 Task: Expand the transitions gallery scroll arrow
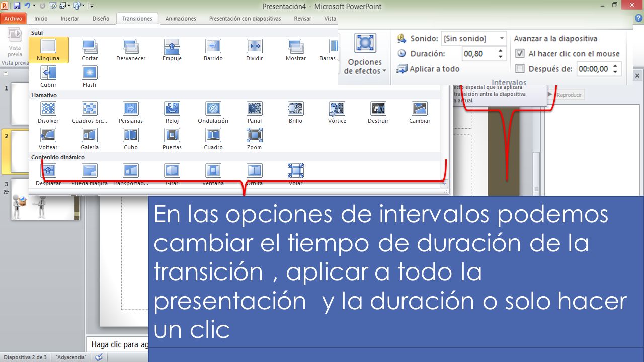click(x=444, y=184)
